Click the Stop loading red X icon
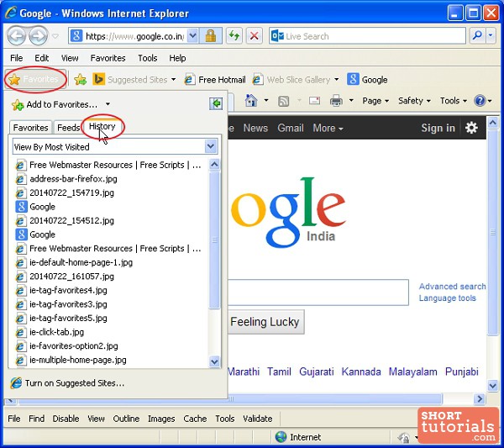The width and height of the screenshot is (504, 448). 254,36
